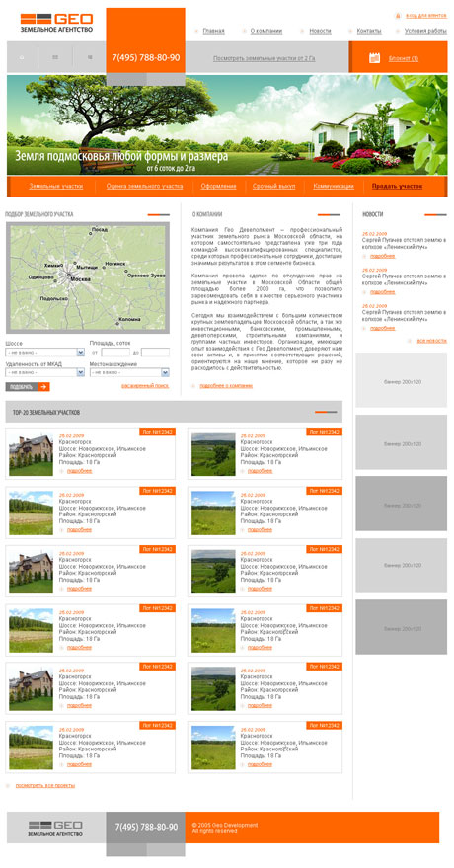Viewport: 454px width, 868px height.
Task: Select Подольск on the map
Action: point(53,298)
